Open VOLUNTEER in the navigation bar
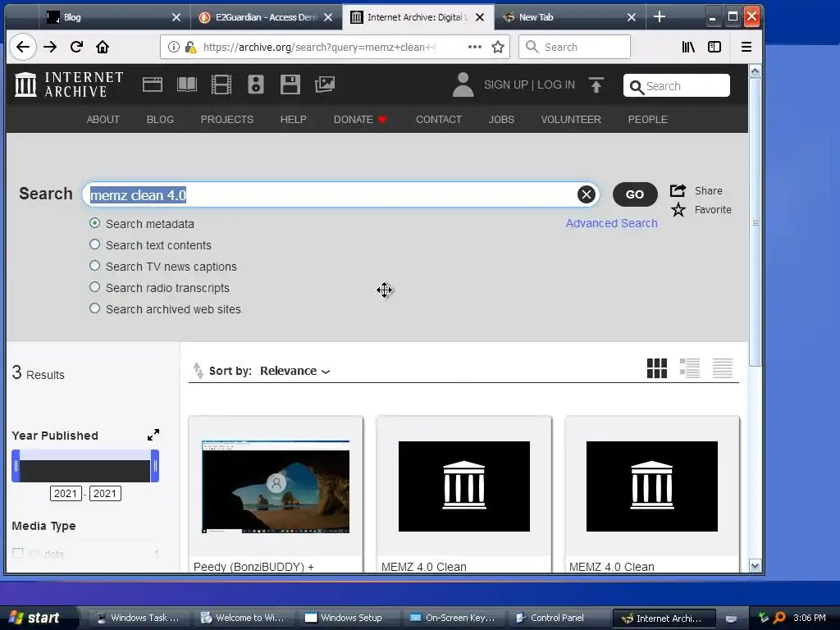This screenshot has width=840, height=630. coord(571,120)
